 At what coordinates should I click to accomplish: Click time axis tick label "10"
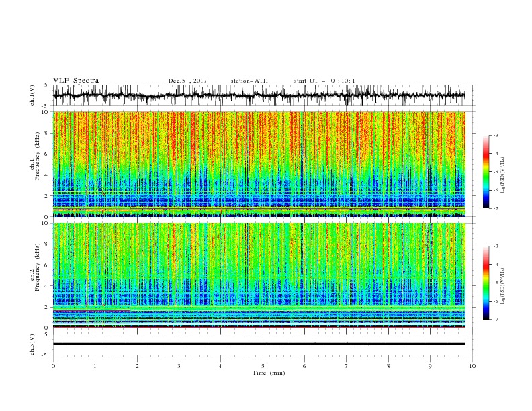coord(472,366)
